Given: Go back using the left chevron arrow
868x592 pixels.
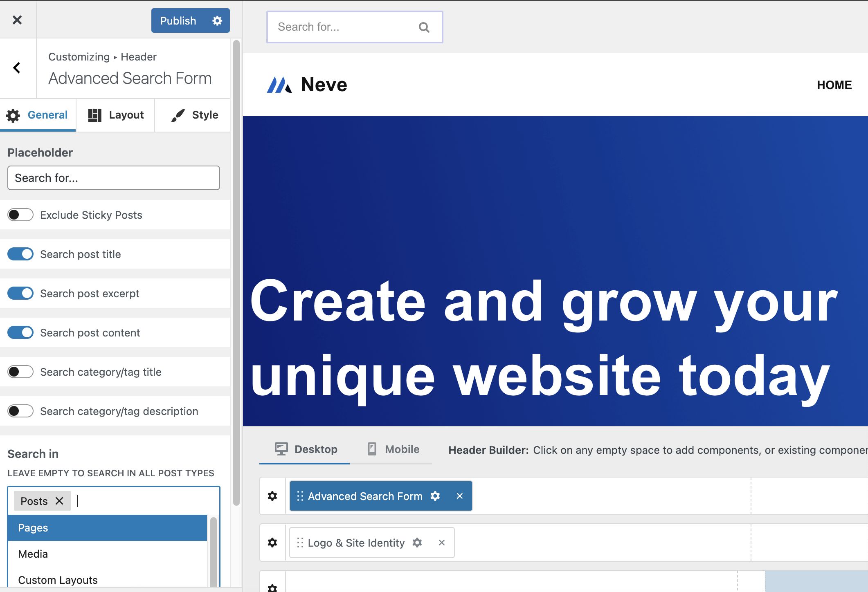Looking at the screenshot, I should click(x=17, y=68).
